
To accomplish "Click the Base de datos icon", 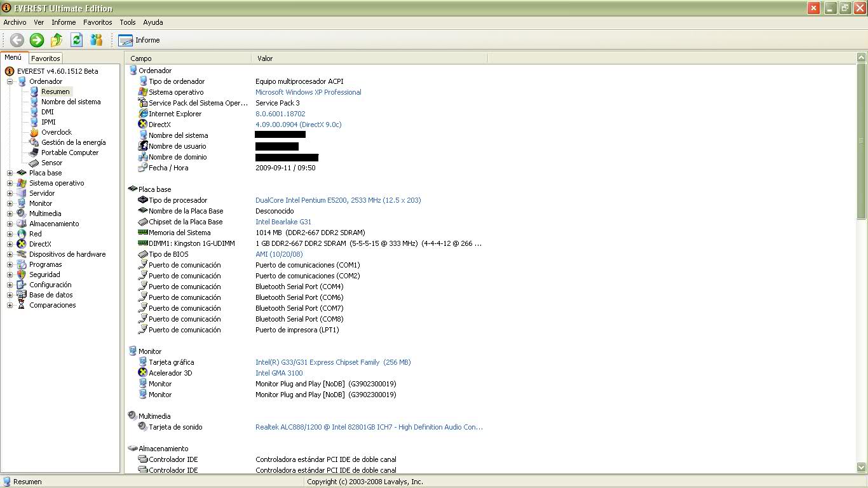I will coord(22,295).
